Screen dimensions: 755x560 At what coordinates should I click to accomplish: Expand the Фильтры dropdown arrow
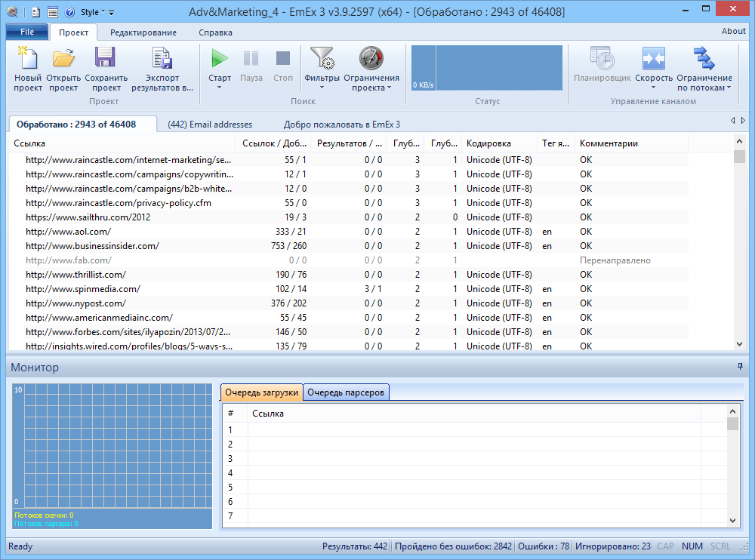point(322,88)
